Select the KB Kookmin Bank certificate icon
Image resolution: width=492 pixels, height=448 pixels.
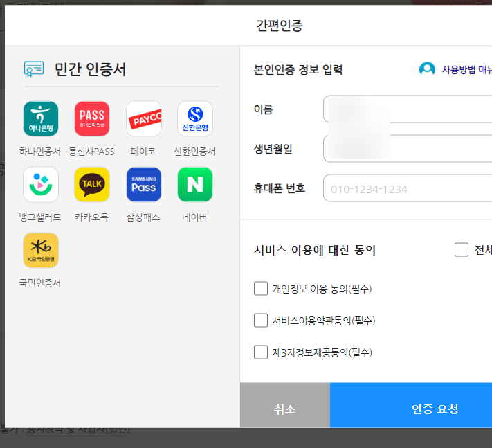pos(41,250)
